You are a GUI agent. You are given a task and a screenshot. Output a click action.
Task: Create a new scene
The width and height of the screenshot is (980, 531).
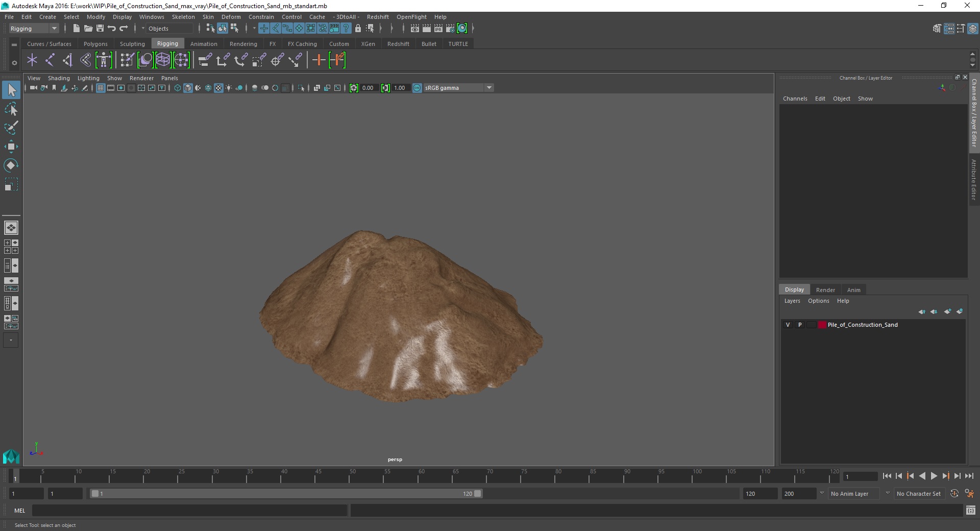(x=76, y=29)
